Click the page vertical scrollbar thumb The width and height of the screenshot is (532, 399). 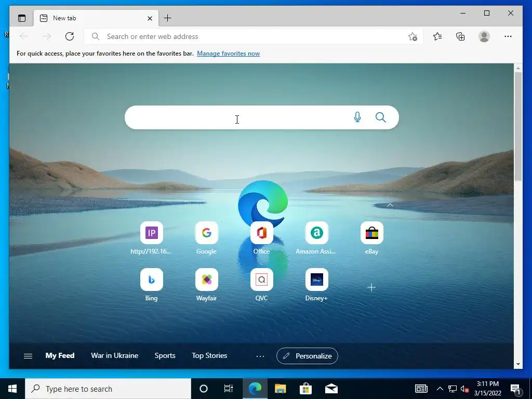[x=518, y=126]
